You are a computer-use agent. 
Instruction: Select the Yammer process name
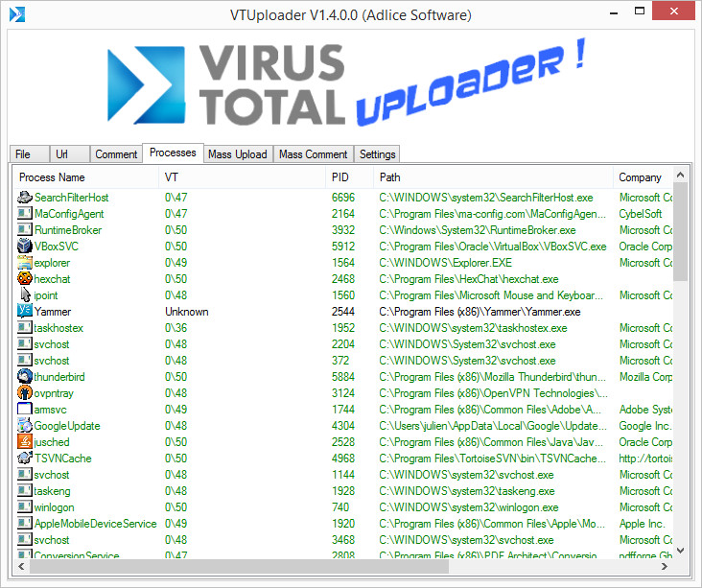point(53,312)
